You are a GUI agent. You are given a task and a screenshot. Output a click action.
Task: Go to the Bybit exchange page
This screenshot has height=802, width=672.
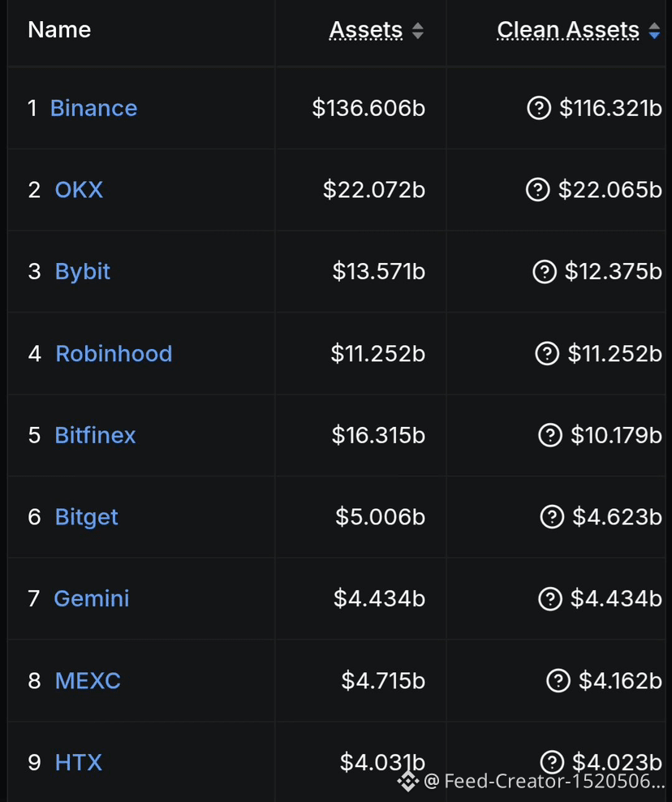coord(82,272)
